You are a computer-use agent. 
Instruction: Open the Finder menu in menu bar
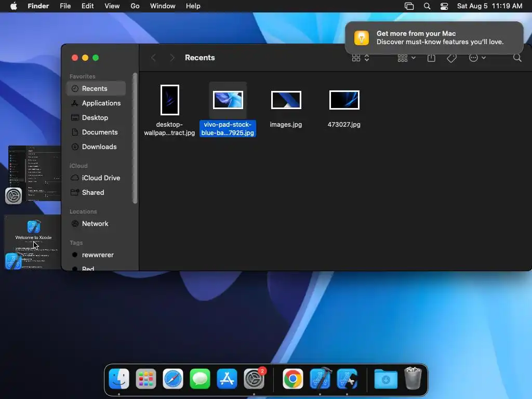click(x=38, y=6)
